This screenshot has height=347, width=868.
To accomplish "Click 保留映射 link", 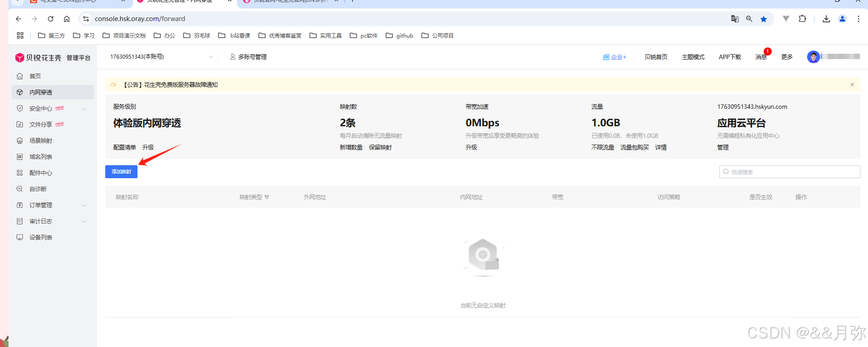I will (380, 147).
